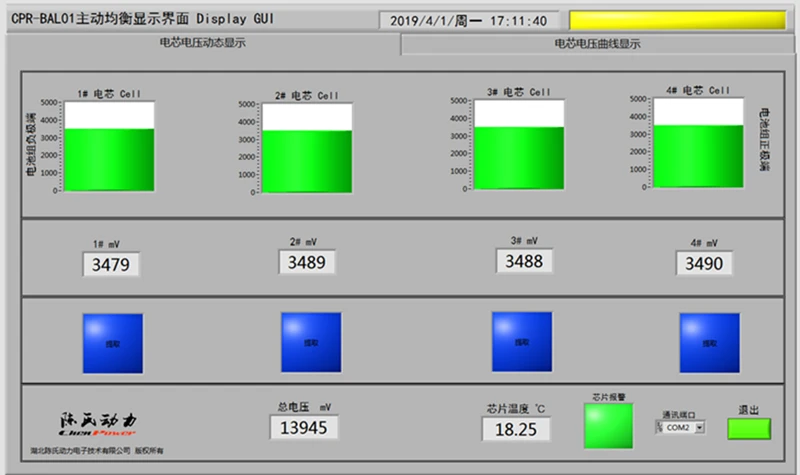800x475 pixels.
Task: Select the 1# mV field showing 3479
Action: coord(111,264)
